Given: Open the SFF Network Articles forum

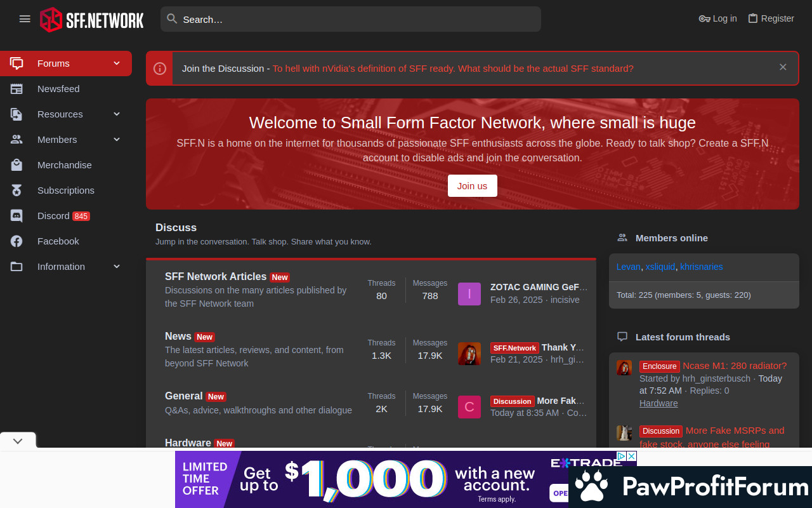Looking at the screenshot, I should click(216, 277).
